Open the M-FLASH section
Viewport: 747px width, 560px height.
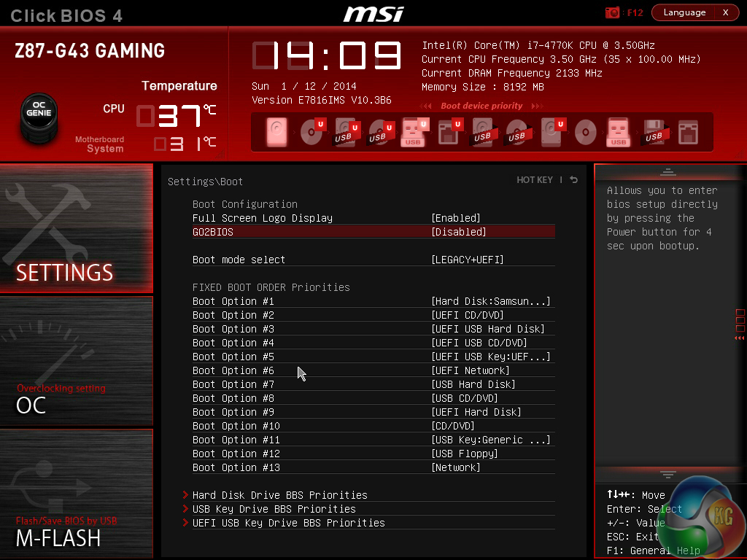[76, 493]
